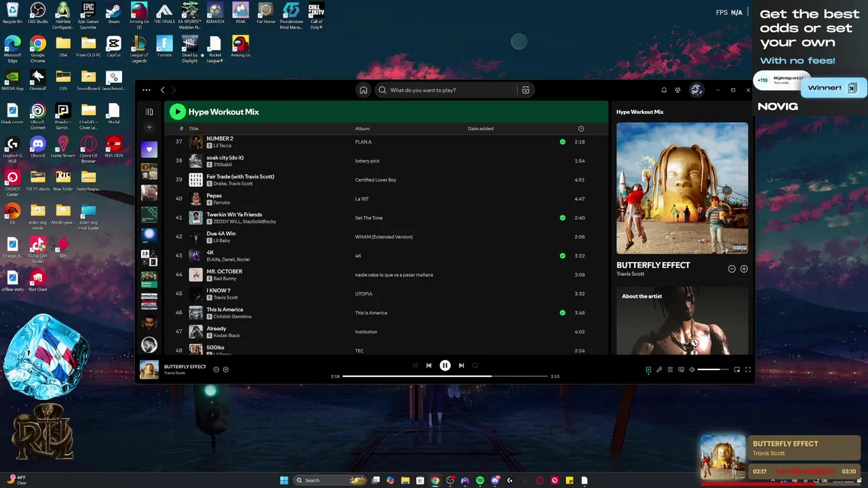Toggle saved checkmark for This Is America
Screen dimensions: 868x488
click(562, 312)
